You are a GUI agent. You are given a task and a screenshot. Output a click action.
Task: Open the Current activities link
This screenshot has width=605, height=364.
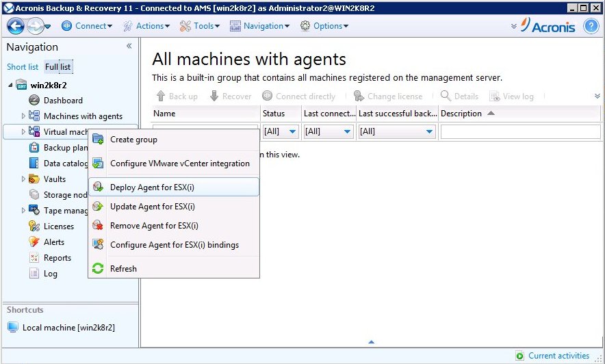558,356
